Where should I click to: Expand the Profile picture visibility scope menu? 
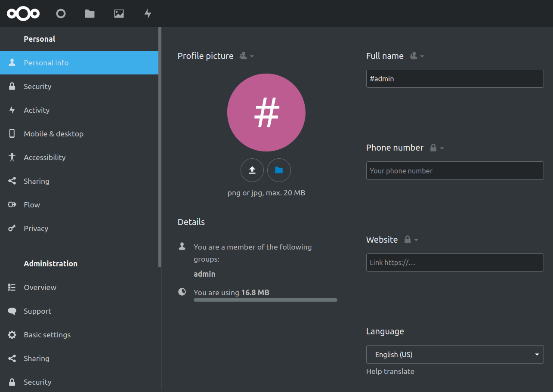(x=247, y=56)
